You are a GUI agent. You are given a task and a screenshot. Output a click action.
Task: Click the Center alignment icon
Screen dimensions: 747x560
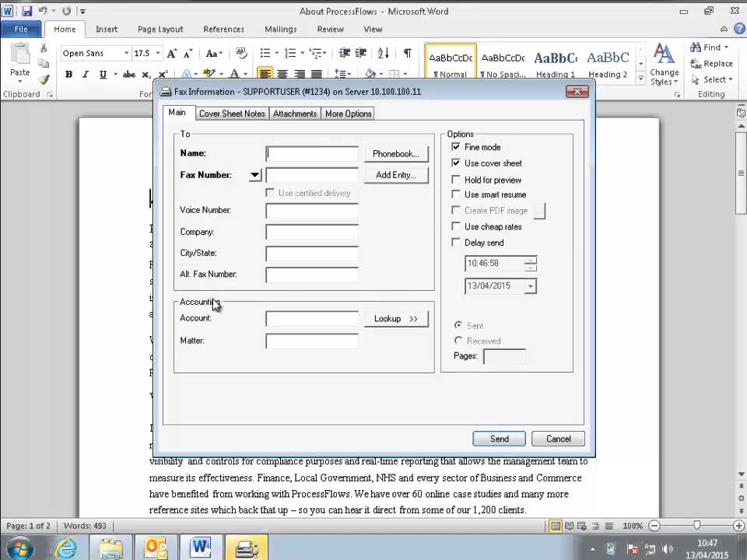pos(282,74)
